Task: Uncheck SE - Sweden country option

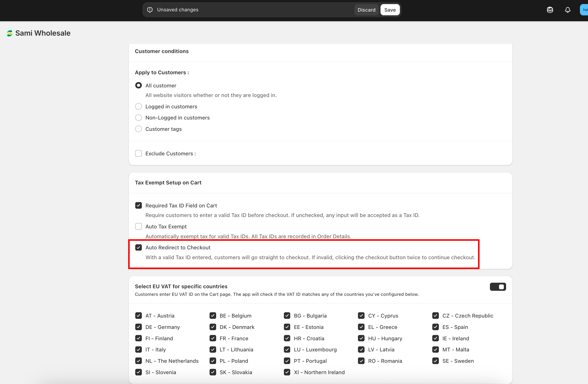Action: point(435,361)
